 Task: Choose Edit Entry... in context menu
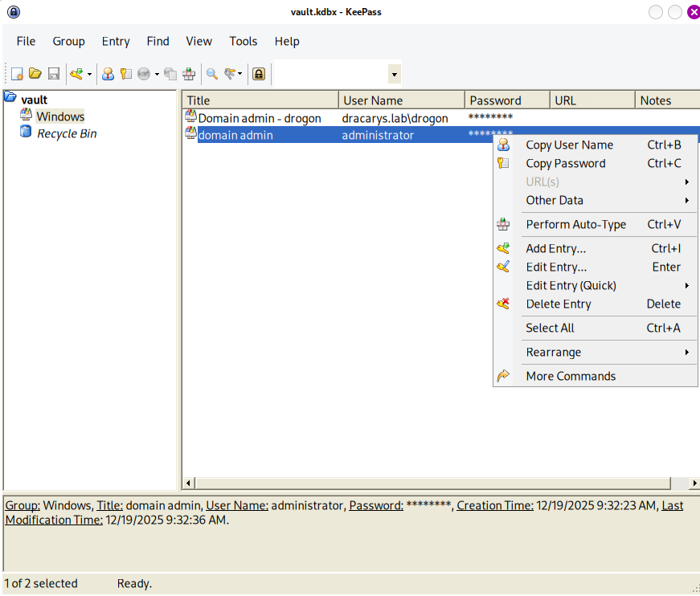click(x=595, y=267)
